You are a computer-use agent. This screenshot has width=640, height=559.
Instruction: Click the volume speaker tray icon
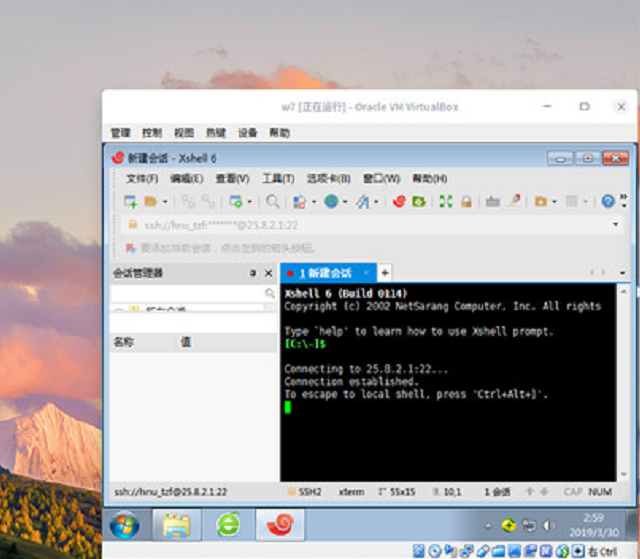point(548,526)
